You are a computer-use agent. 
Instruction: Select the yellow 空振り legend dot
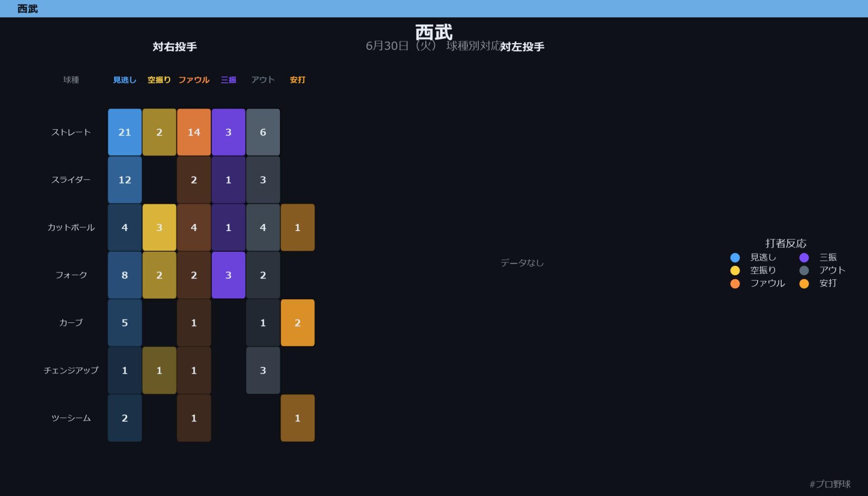point(735,270)
